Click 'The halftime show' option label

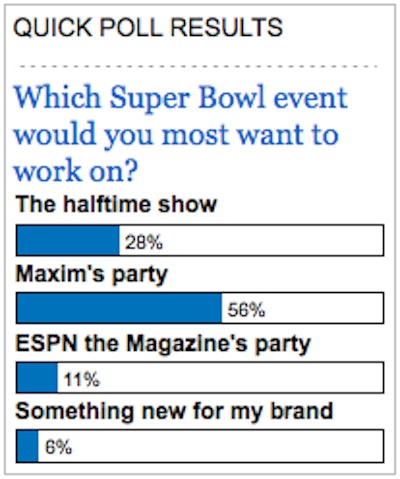click(116, 204)
